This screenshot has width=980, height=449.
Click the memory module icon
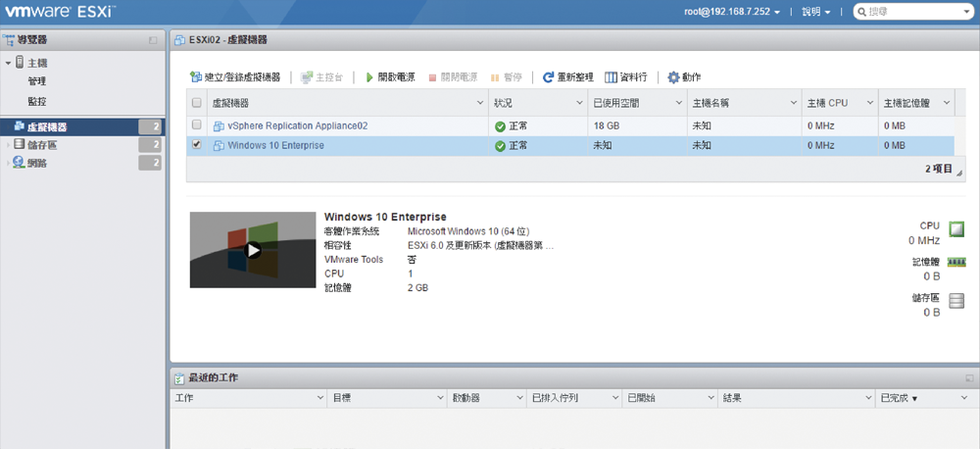point(956,262)
